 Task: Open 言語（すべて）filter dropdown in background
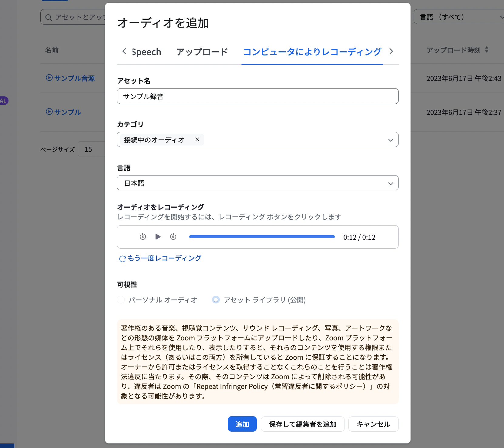[459, 17]
